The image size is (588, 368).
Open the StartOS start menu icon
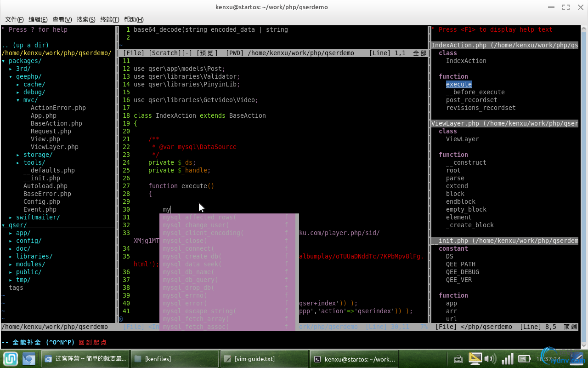tap(10, 359)
